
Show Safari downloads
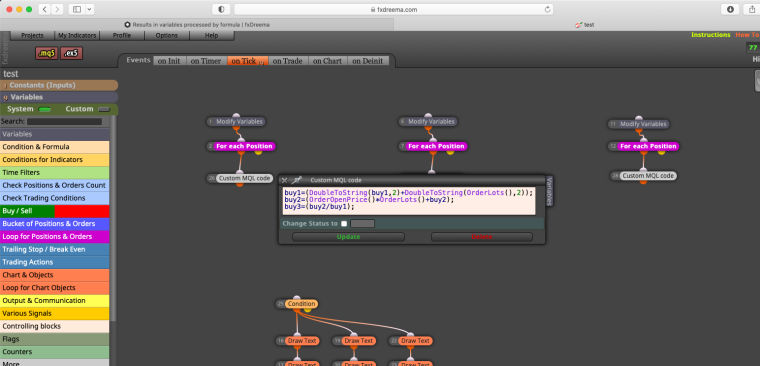[730, 9]
